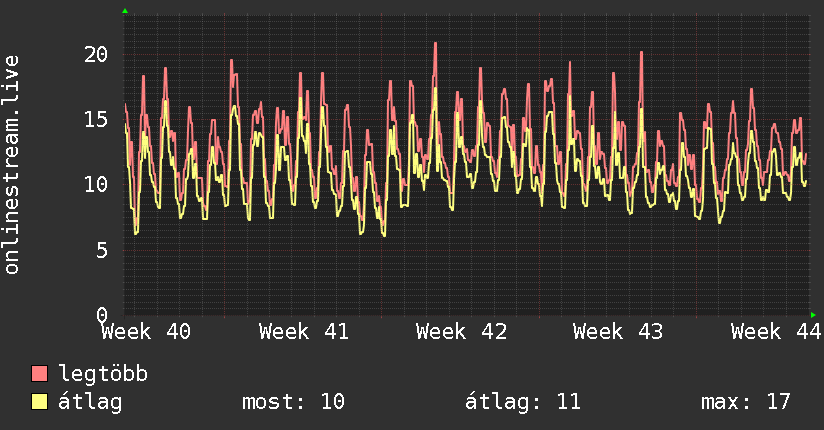Click the onlinestream.live vertical axis title
The height and width of the screenshot is (430, 824).
11,165
